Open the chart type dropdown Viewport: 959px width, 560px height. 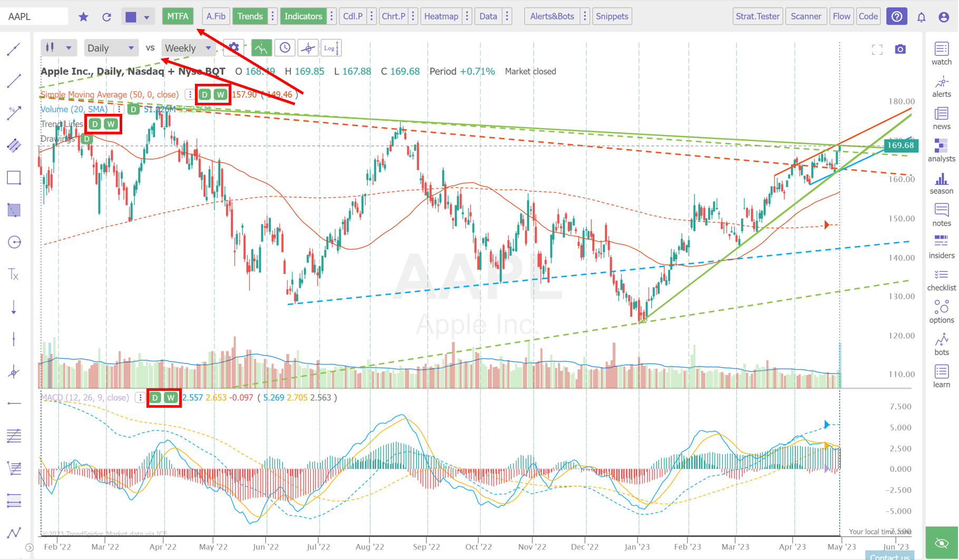[x=58, y=48]
